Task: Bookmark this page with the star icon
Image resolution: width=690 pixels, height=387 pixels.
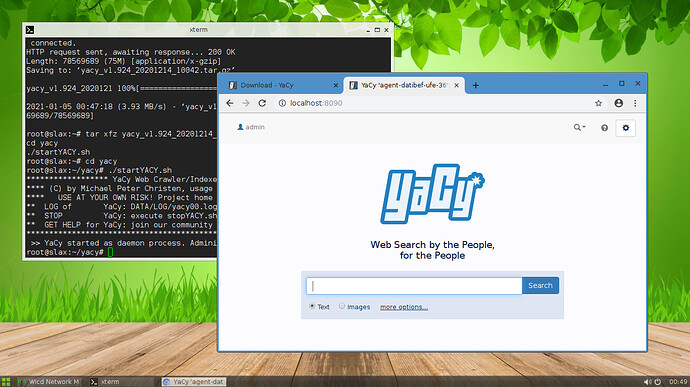Action: 598,103
